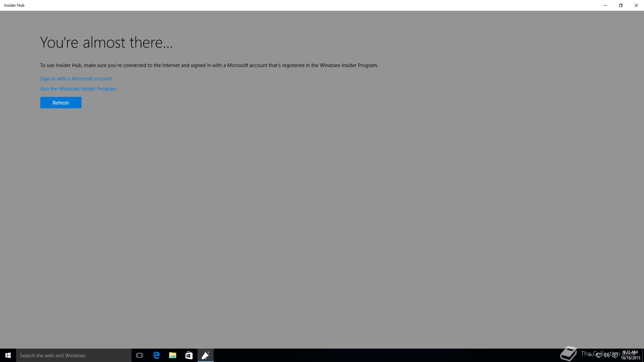Restore down the Insider Hub window
Screen dimensions: 644x362
click(x=621, y=5)
